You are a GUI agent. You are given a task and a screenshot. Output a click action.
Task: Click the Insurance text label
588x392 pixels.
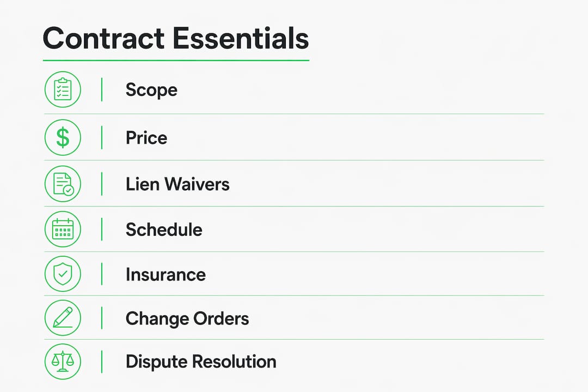(x=166, y=274)
